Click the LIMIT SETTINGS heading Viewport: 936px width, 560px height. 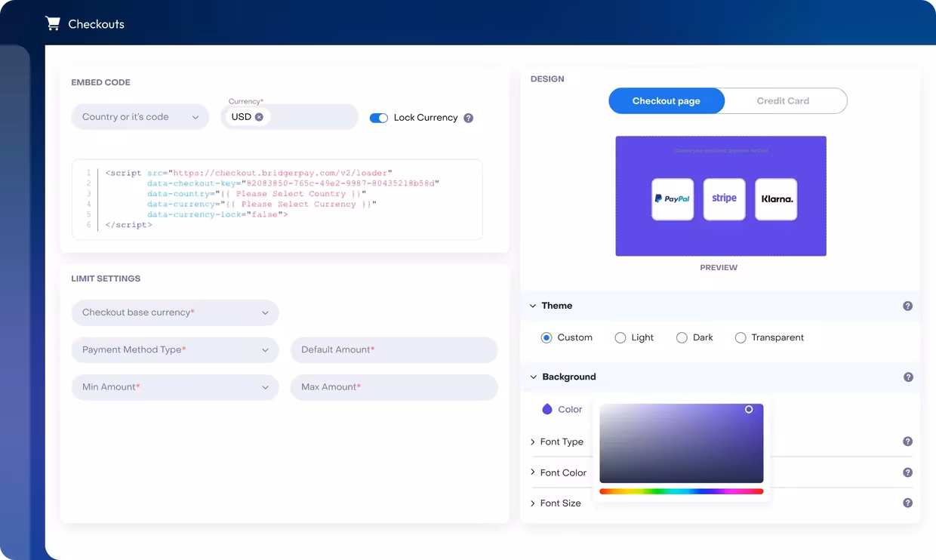pyautogui.click(x=106, y=278)
